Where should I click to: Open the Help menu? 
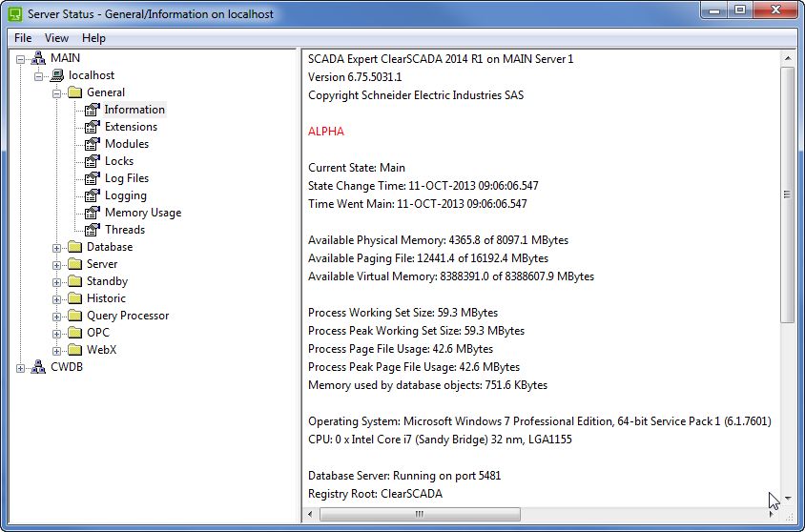93,38
